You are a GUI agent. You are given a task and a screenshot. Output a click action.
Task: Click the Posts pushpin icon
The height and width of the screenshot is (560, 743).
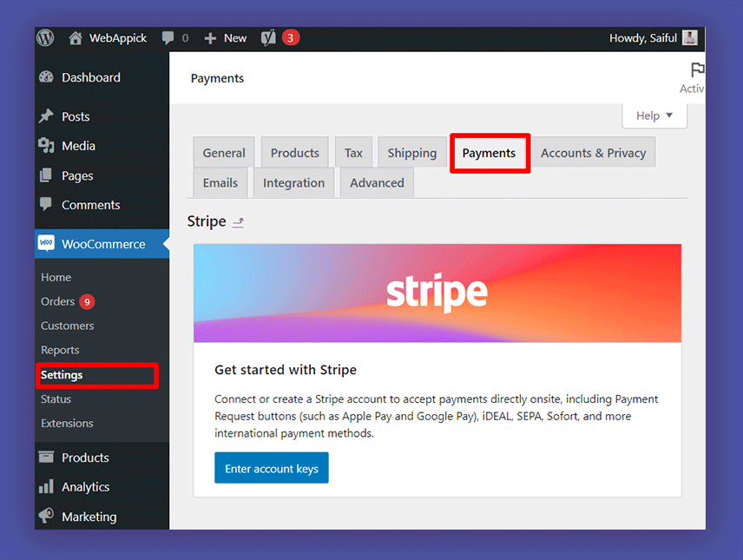pyautogui.click(x=47, y=116)
